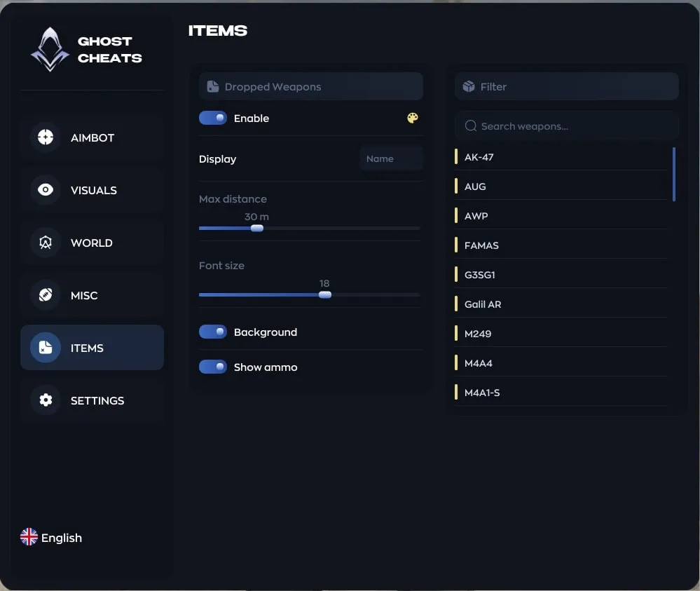Select AK-47 in the weapon filter
Viewport: 700px width, 591px height.
(561, 157)
